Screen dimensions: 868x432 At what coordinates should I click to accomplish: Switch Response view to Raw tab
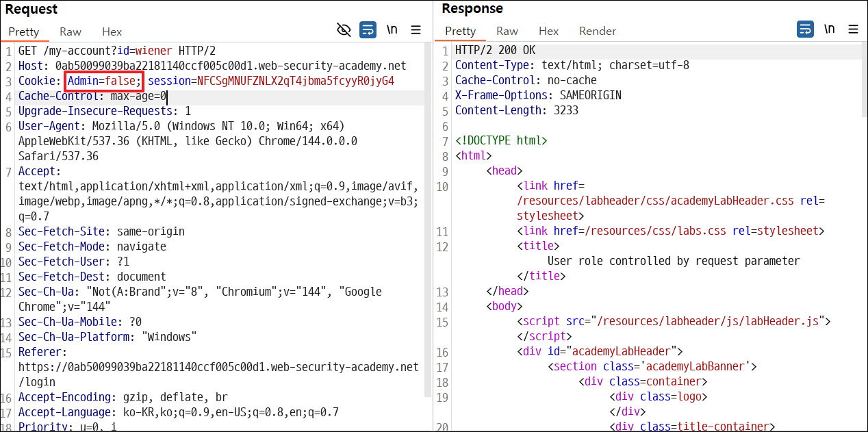[507, 31]
